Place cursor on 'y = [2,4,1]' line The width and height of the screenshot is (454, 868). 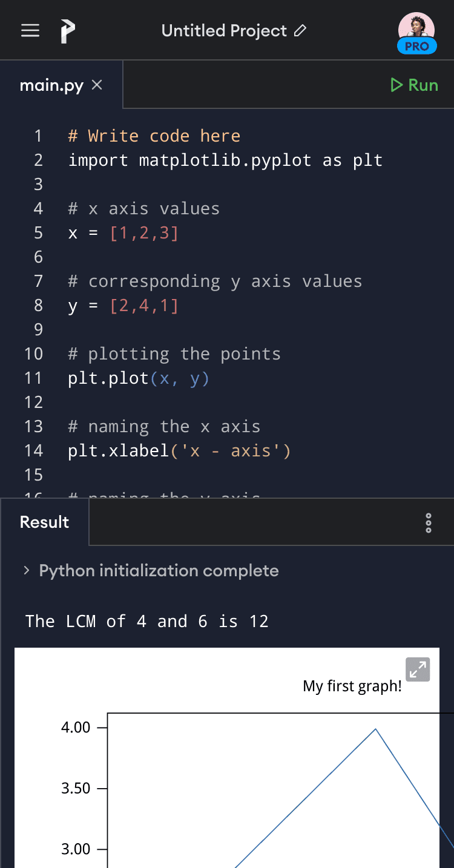point(123,305)
